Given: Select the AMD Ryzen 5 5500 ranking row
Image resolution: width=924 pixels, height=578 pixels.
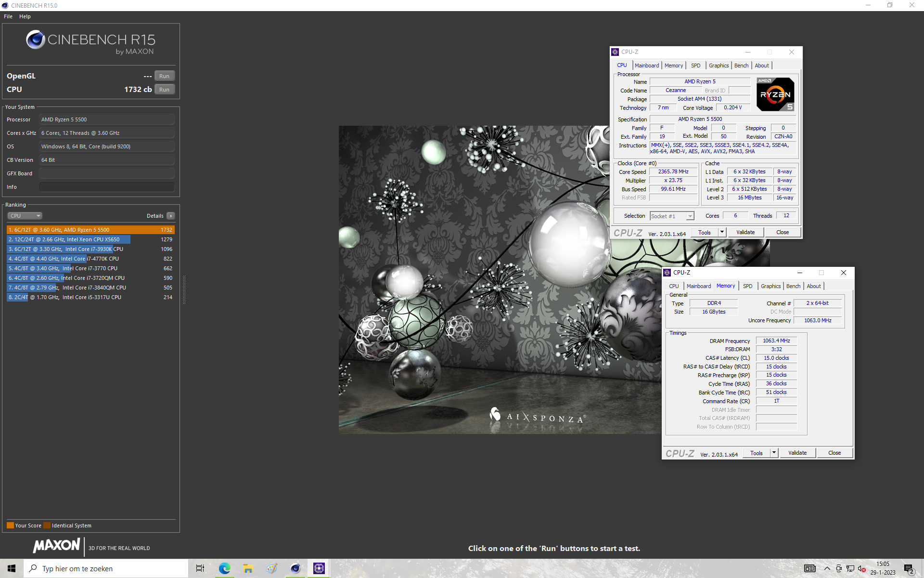Looking at the screenshot, I should pyautogui.click(x=90, y=230).
